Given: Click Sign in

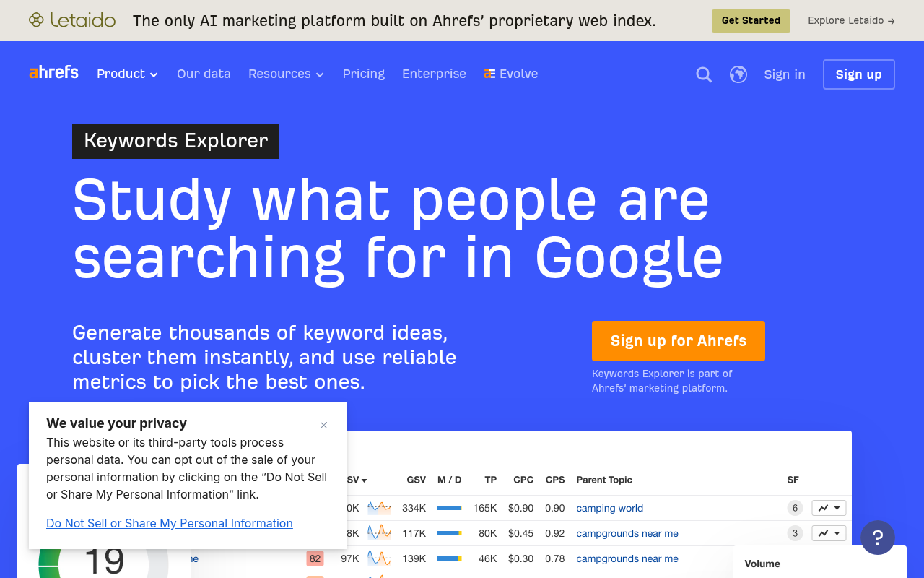Looking at the screenshot, I should 785,74.
